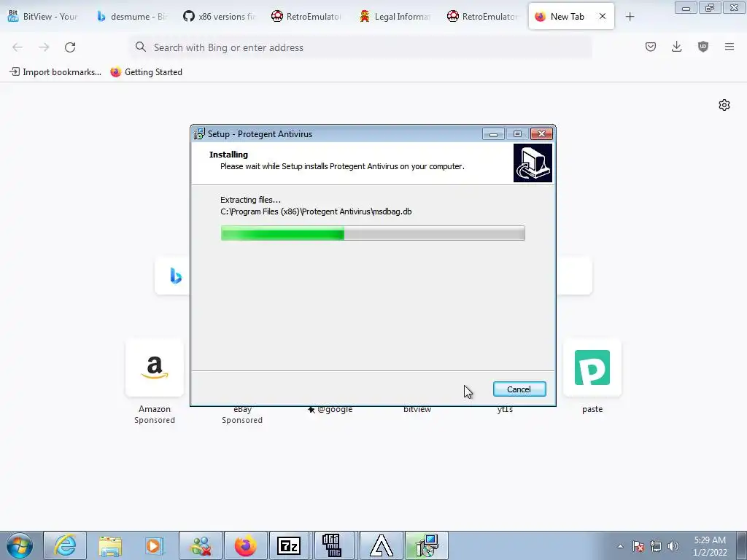Open the Getting Started bookmark

coord(147,72)
